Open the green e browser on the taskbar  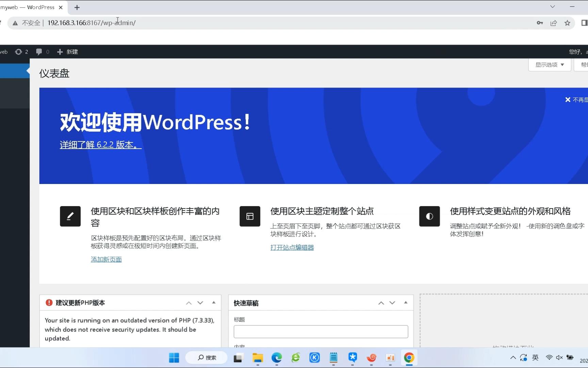[296, 358]
